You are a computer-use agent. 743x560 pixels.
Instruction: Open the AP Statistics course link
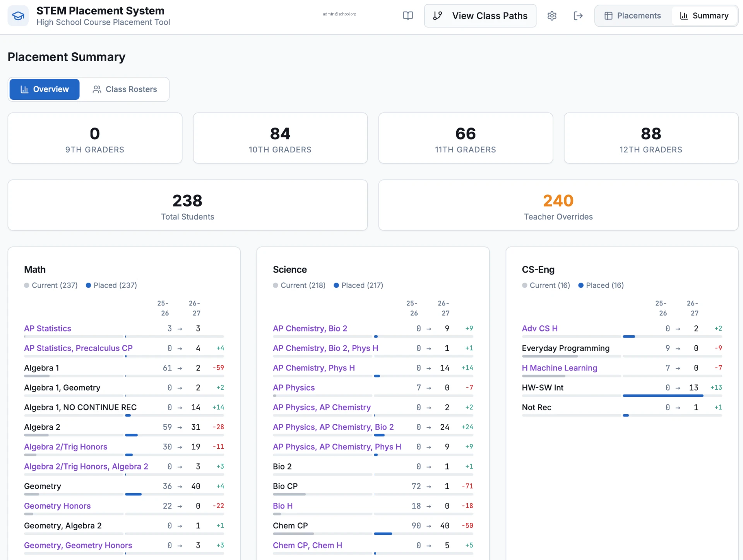[x=48, y=328]
